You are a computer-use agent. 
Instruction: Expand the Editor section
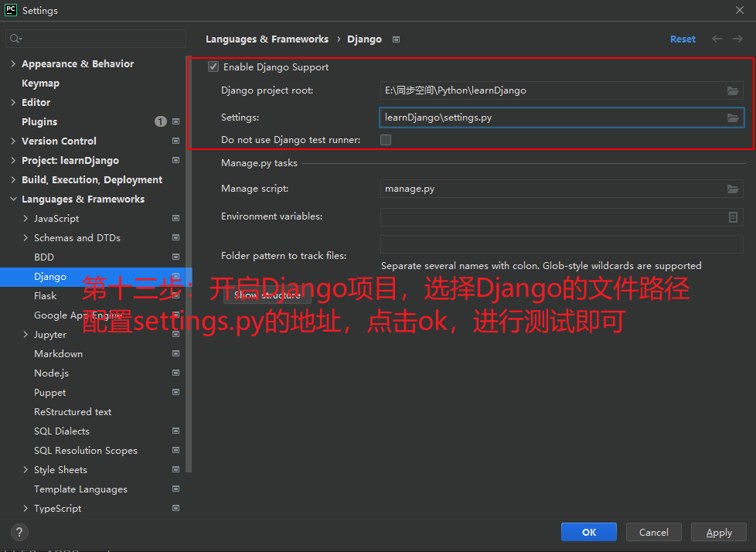pos(13,102)
